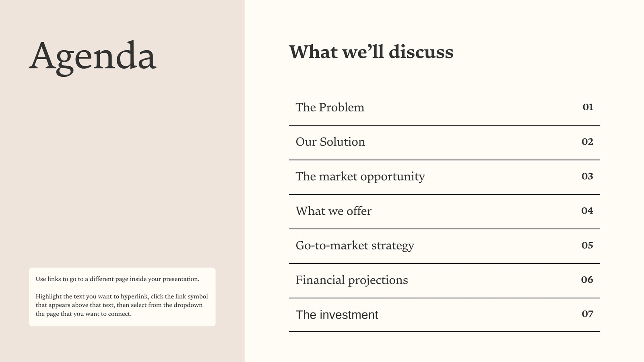Open 'Our Solution' agenda link
This screenshot has width=644, height=362.
pyautogui.click(x=330, y=142)
